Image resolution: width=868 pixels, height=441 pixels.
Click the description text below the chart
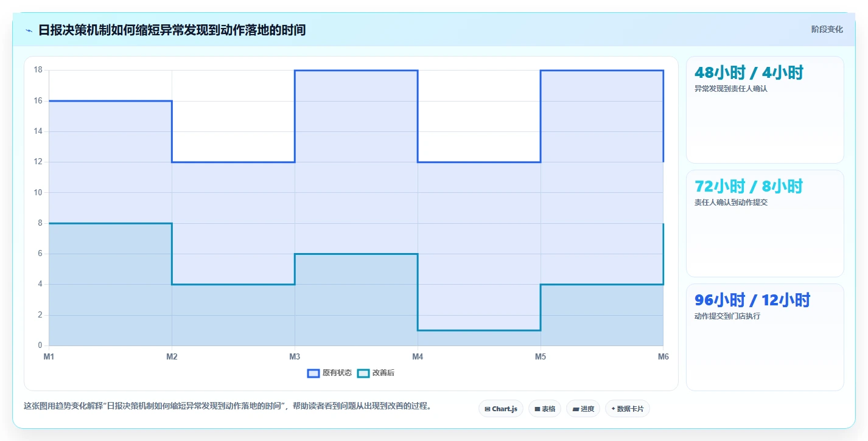tap(228, 406)
